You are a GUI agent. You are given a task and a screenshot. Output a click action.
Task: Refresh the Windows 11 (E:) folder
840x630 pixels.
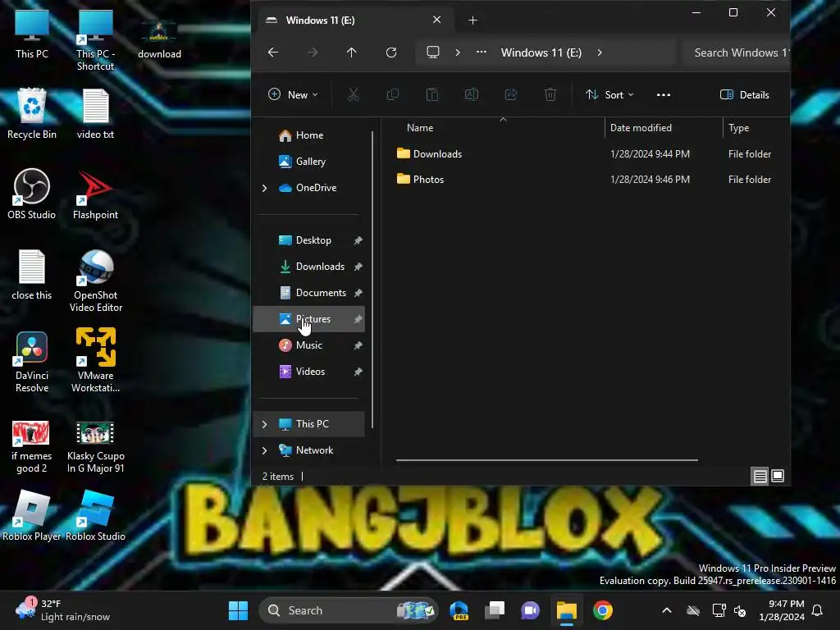[x=391, y=52]
